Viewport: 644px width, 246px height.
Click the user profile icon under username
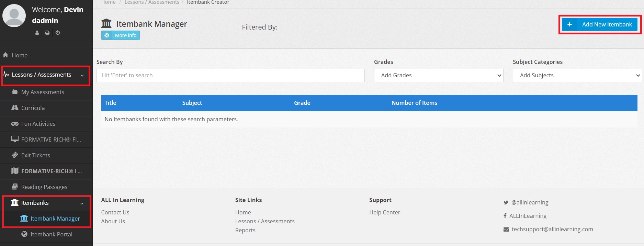37,33
